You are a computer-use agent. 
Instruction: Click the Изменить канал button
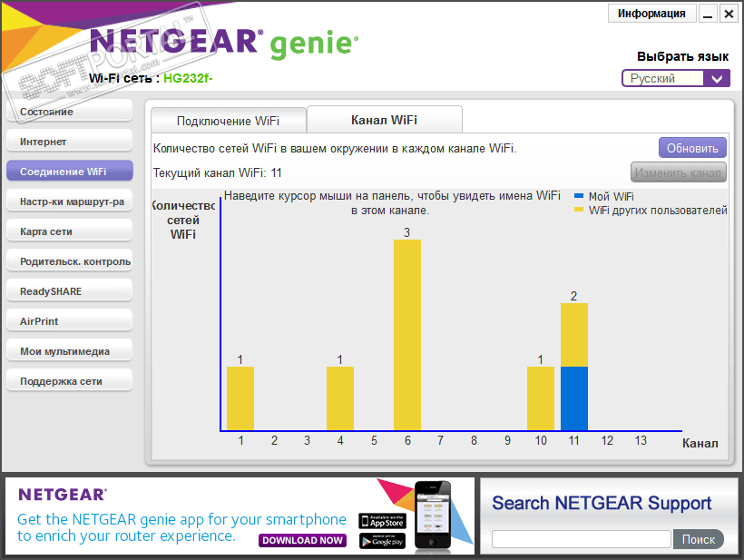tap(679, 172)
